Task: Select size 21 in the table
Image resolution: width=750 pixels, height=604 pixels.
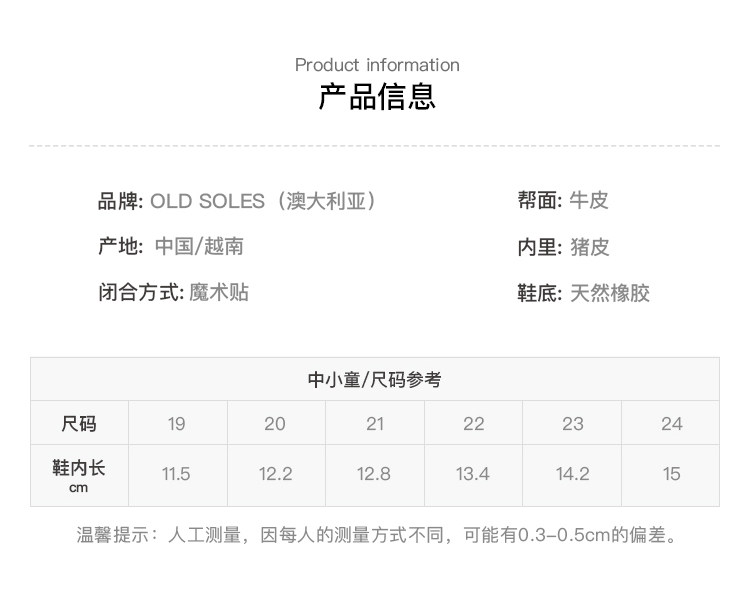Action: point(375,424)
